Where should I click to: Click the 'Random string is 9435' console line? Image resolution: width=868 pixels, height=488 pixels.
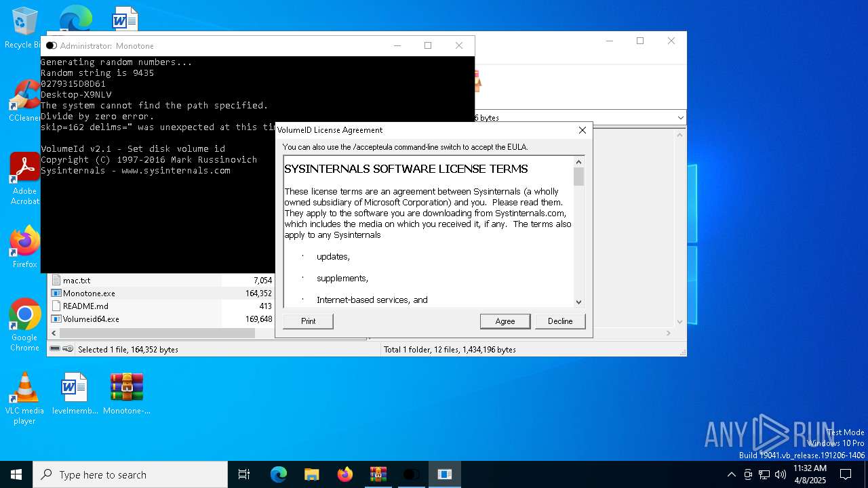(98, 73)
